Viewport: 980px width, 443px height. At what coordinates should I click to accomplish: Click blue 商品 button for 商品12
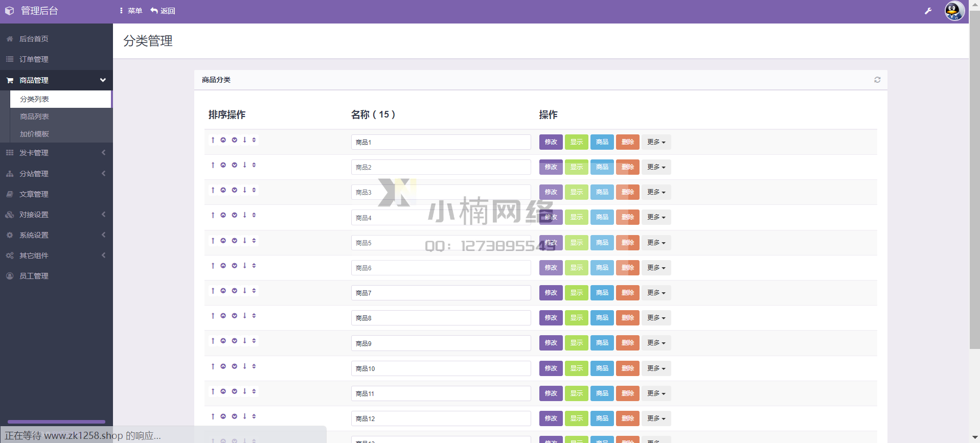pos(602,418)
